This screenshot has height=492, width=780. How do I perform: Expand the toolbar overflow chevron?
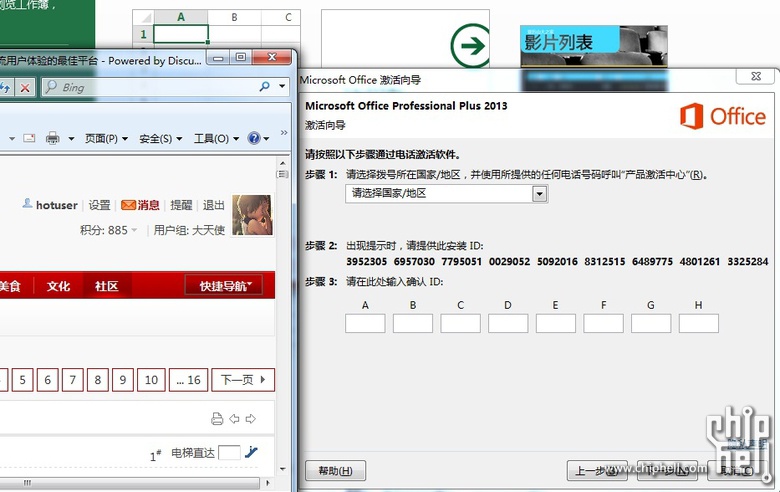pyautogui.click(x=284, y=132)
